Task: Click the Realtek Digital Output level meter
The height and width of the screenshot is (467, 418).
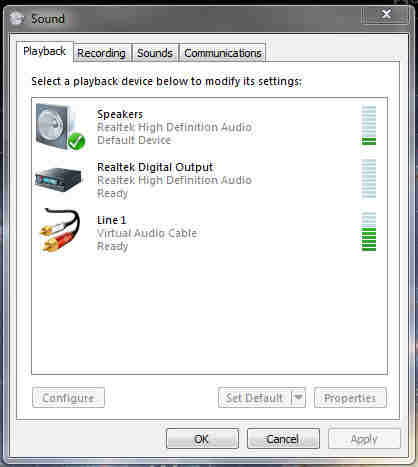Action: pyautogui.click(x=369, y=179)
